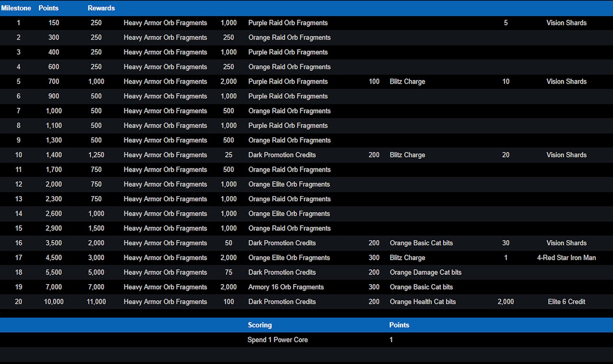The height and width of the screenshot is (364, 613).
Task: Click Blitz Charge in milestone 5 row
Action: 407,81
